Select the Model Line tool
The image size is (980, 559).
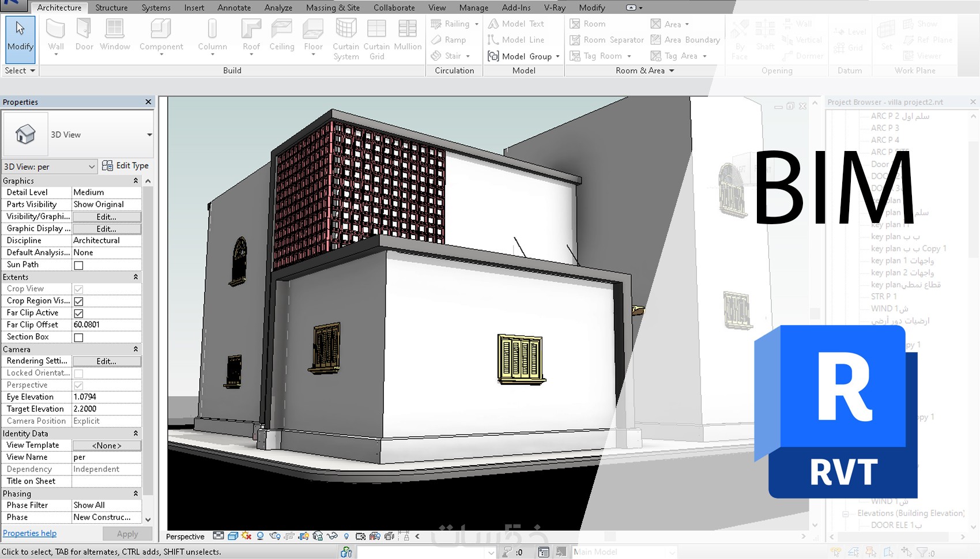[x=516, y=40]
